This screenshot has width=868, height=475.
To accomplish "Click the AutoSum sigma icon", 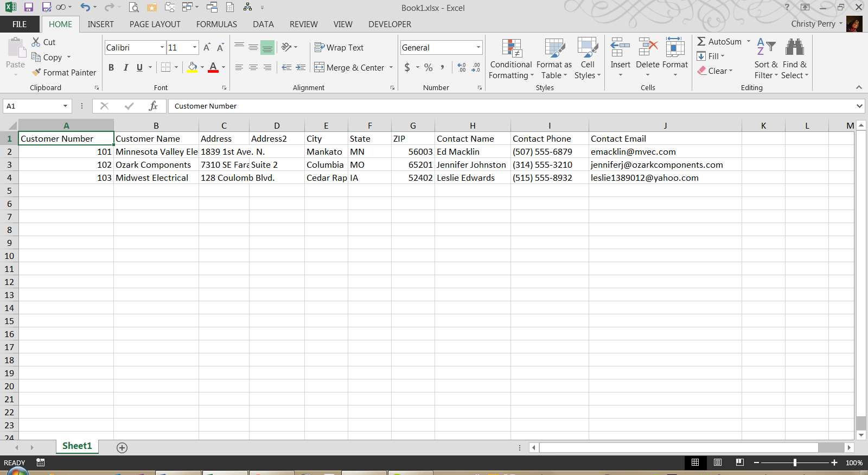I will [701, 42].
